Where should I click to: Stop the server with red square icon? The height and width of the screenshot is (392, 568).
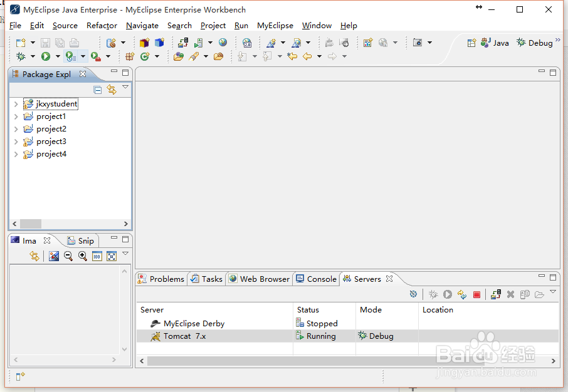476,295
